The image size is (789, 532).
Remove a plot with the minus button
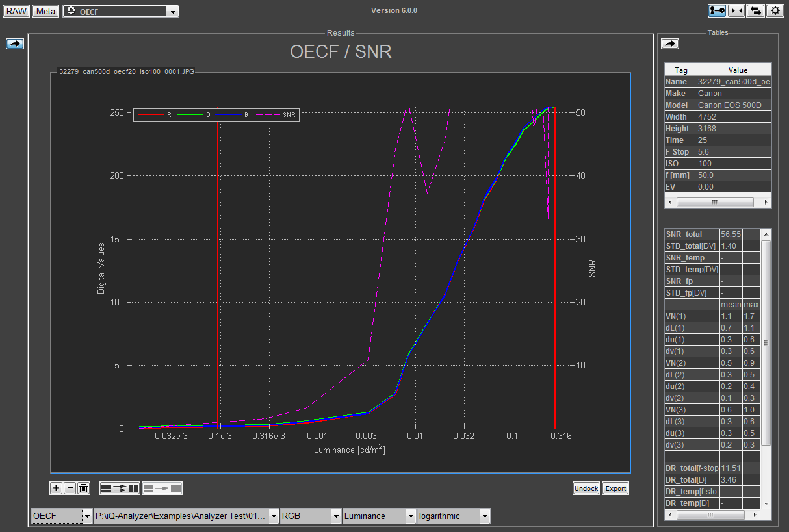(70, 488)
